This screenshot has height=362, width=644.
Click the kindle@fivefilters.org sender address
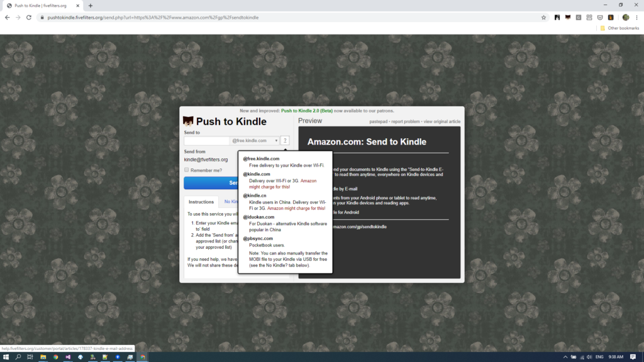[206, 160]
